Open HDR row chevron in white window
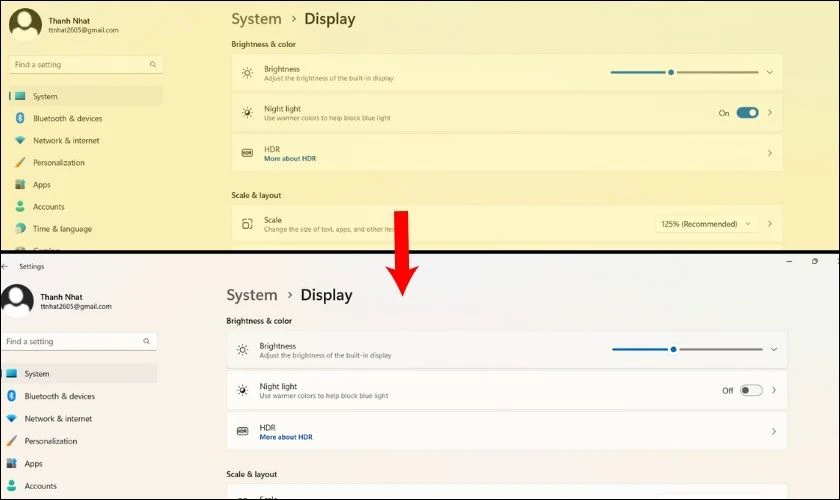Viewport: 840px width, 500px height. 774,431
